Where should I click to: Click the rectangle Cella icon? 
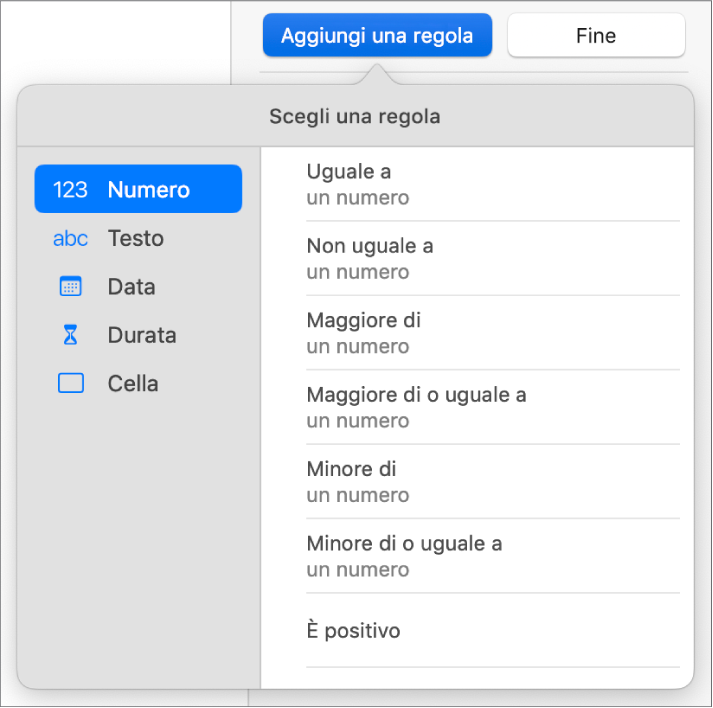(x=71, y=383)
